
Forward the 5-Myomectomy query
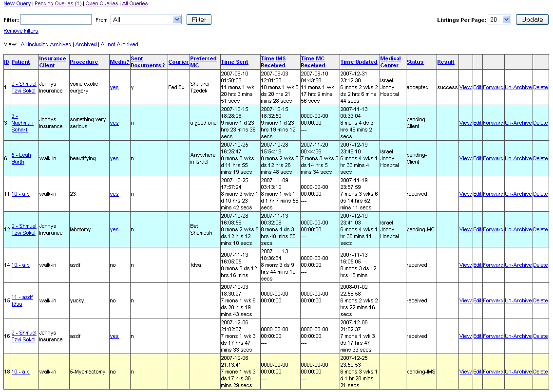click(493, 372)
